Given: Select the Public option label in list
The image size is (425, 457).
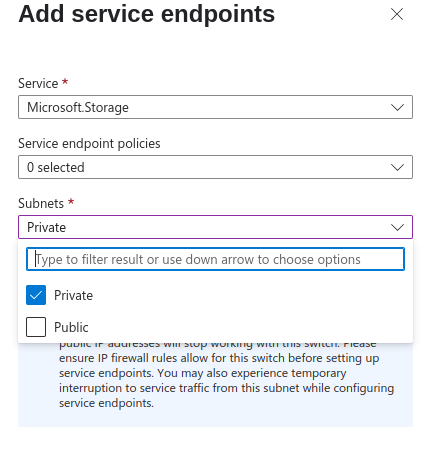Looking at the screenshot, I should click(x=71, y=327).
